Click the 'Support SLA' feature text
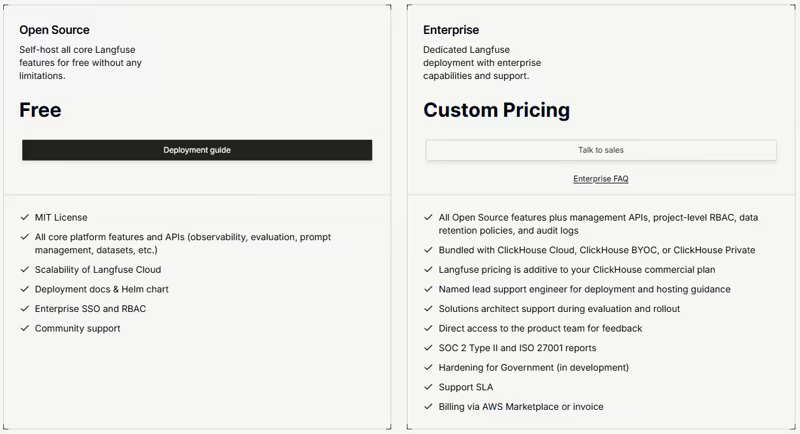 (466, 387)
